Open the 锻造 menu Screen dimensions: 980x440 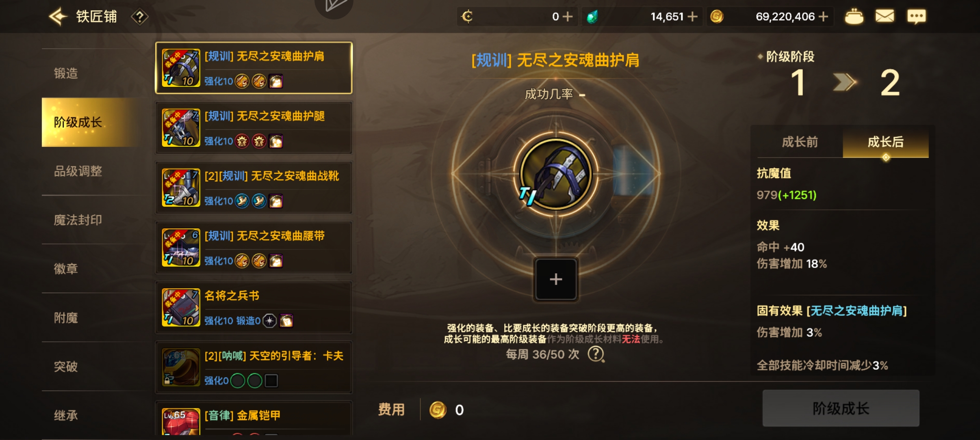pyautogui.click(x=66, y=73)
